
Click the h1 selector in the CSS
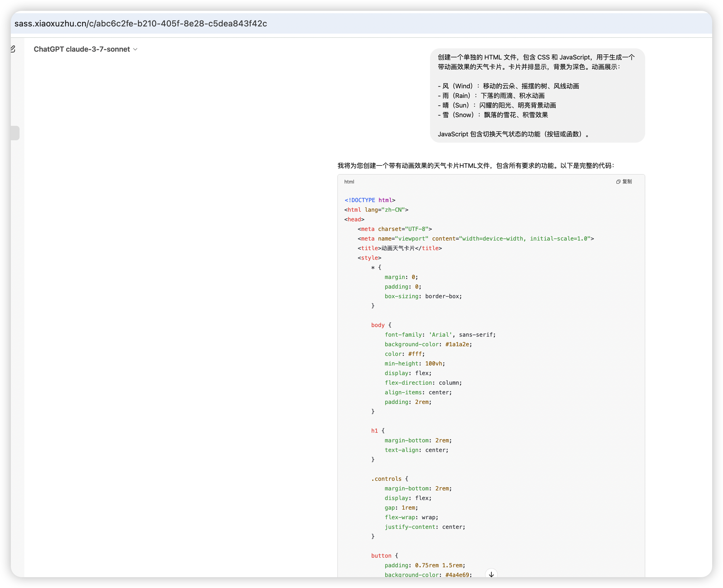click(x=374, y=431)
